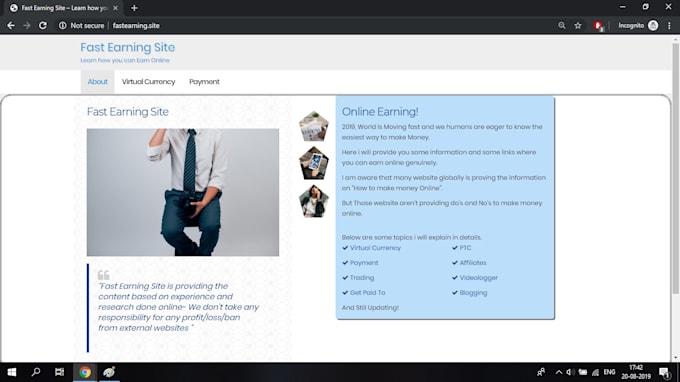The width and height of the screenshot is (680, 382).
Task: Click the Chrome taskbar icon
Action: click(x=85, y=372)
